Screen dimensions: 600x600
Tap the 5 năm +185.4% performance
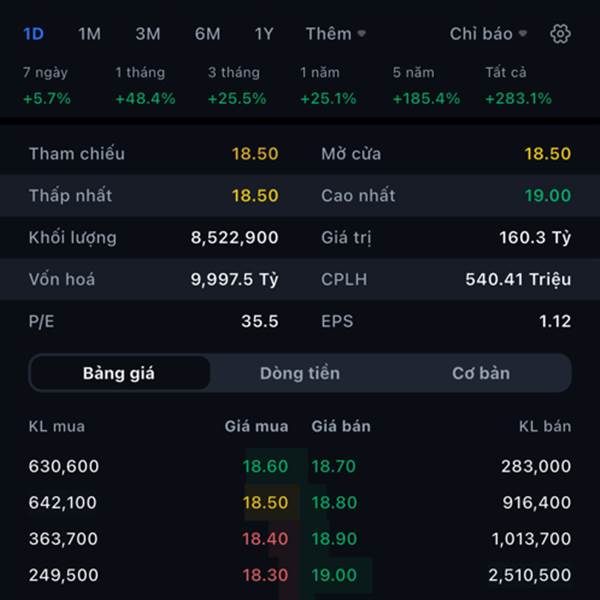(426, 86)
